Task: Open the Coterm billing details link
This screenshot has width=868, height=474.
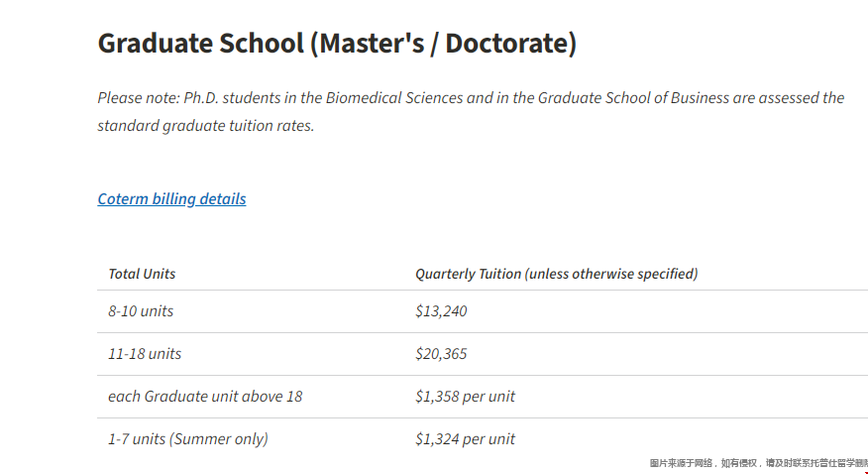Action: [171, 198]
